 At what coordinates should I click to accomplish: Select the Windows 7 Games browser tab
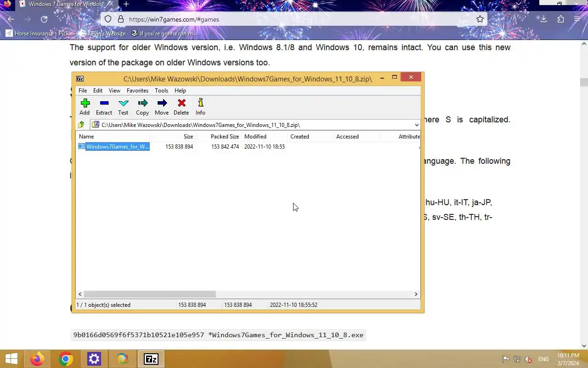coord(66,4)
